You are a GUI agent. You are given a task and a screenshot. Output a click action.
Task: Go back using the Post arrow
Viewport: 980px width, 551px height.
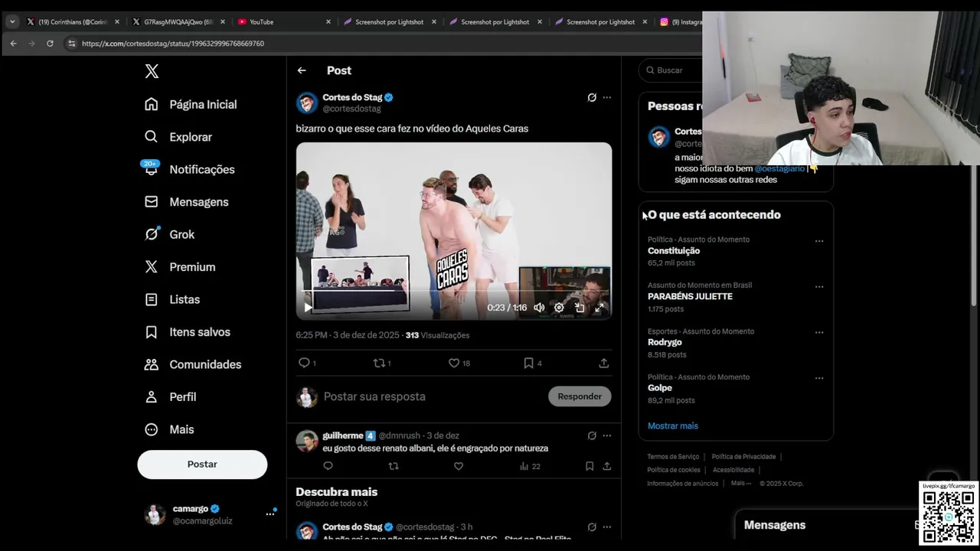pyautogui.click(x=302, y=70)
